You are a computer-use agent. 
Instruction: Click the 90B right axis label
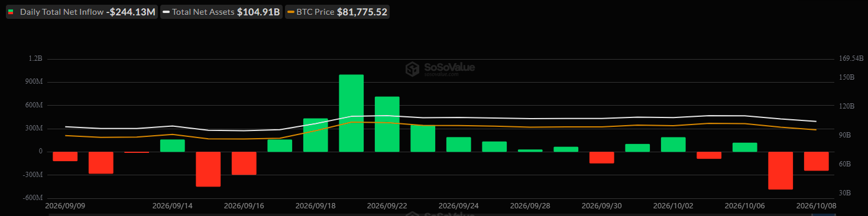845,135
